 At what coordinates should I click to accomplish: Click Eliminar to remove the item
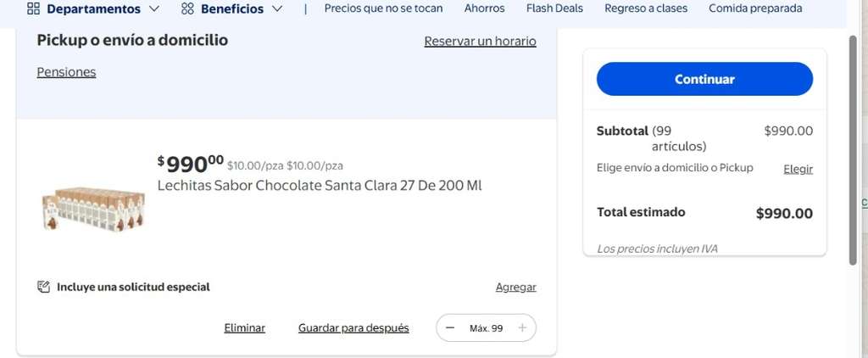245,328
